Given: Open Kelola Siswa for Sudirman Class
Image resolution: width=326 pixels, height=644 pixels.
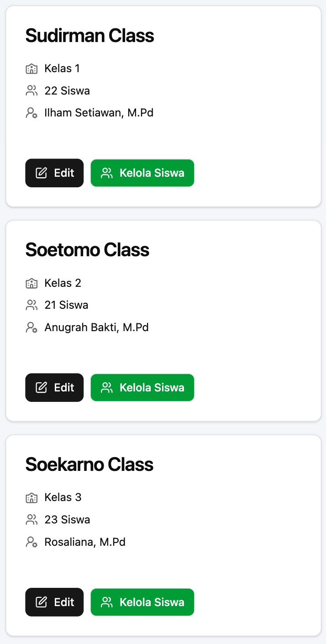Looking at the screenshot, I should click(x=142, y=173).
